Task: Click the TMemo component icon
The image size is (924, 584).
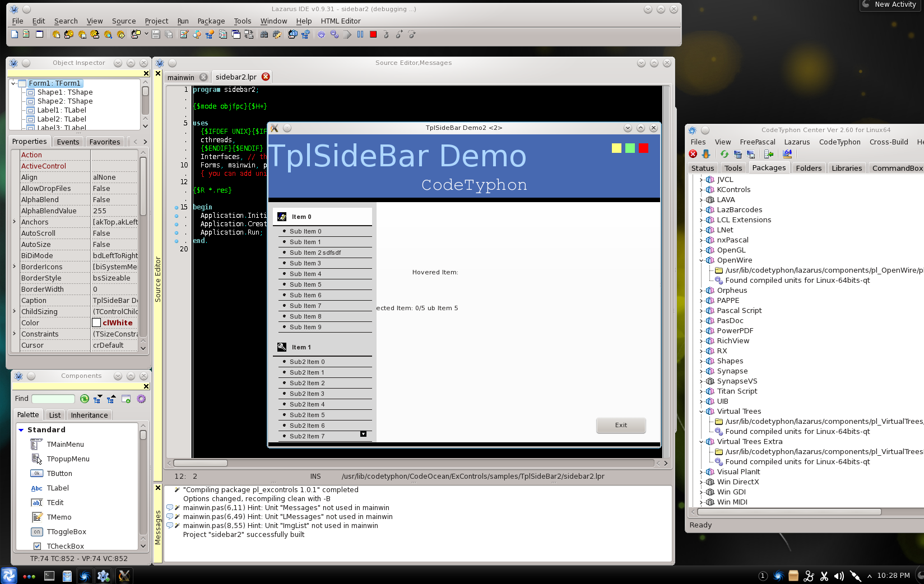Action: coord(37,517)
